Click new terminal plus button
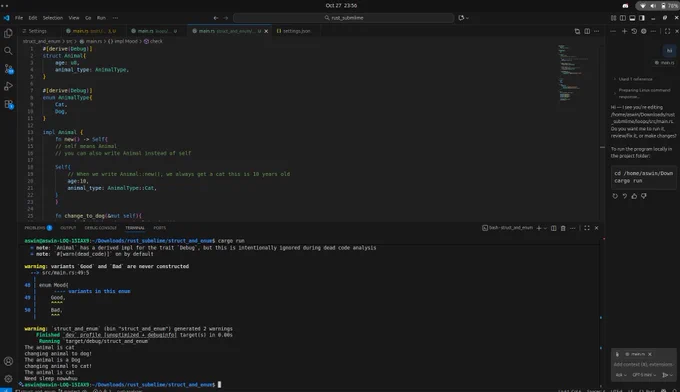The width and height of the screenshot is (680, 392). tap(539, 228)
